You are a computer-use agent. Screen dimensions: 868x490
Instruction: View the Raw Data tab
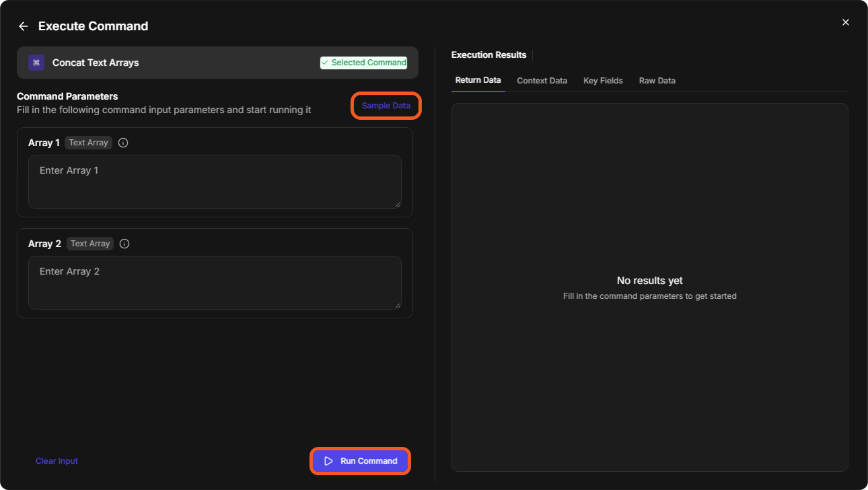click(x=657, y=81)
